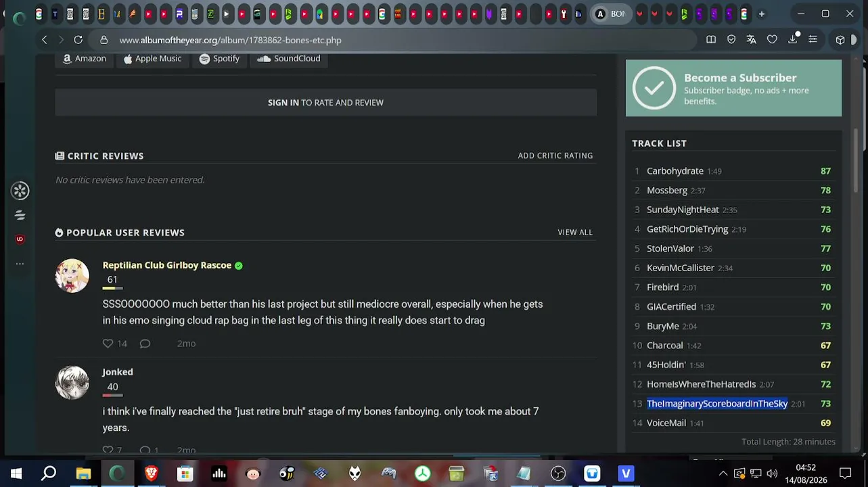Open the browser easy setup sliders icon
Viewport: 868px width, 487px height.
pyautogui.click(x=813, y=40)
